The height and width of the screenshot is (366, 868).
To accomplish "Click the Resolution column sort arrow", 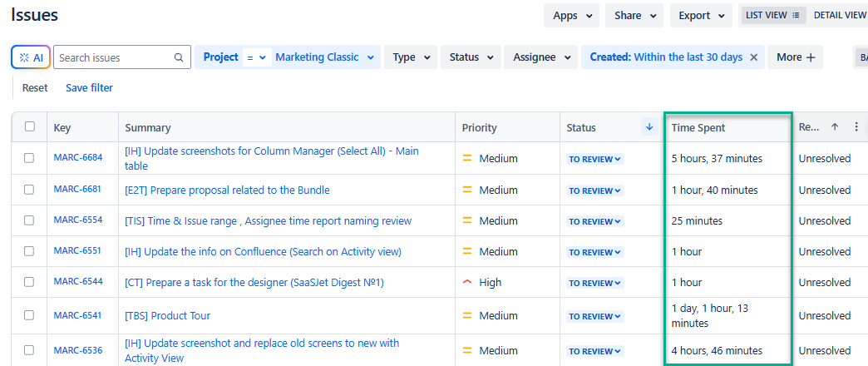I will (x=835, y=126).
